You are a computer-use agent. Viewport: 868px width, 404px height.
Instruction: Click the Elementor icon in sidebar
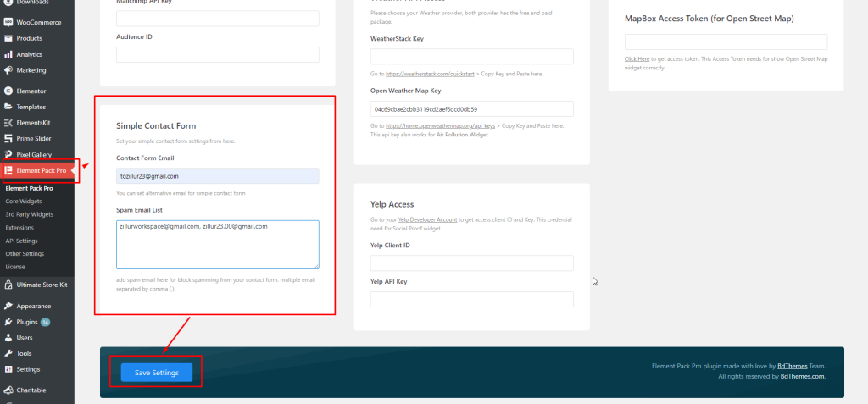point(8,91)
